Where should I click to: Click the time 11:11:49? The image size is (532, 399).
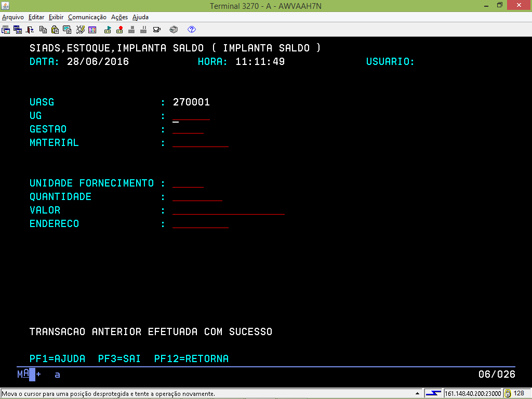tap(260, 61)
